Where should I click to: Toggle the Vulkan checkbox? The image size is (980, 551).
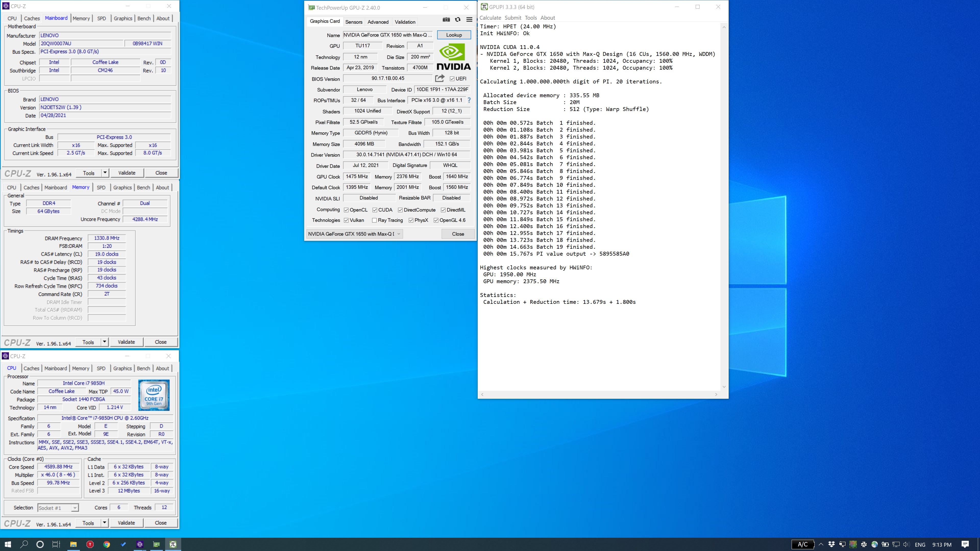[x=346, y=220]
